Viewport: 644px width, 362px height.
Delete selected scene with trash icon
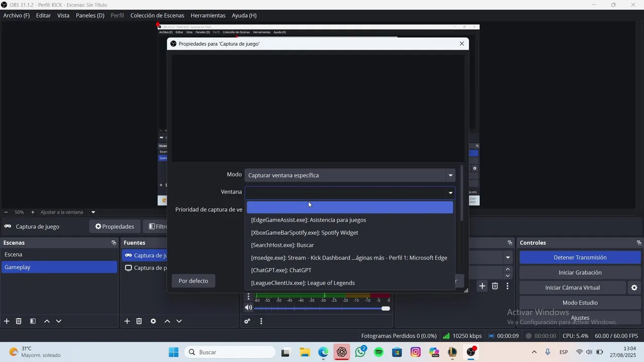[x=19, y=321]
